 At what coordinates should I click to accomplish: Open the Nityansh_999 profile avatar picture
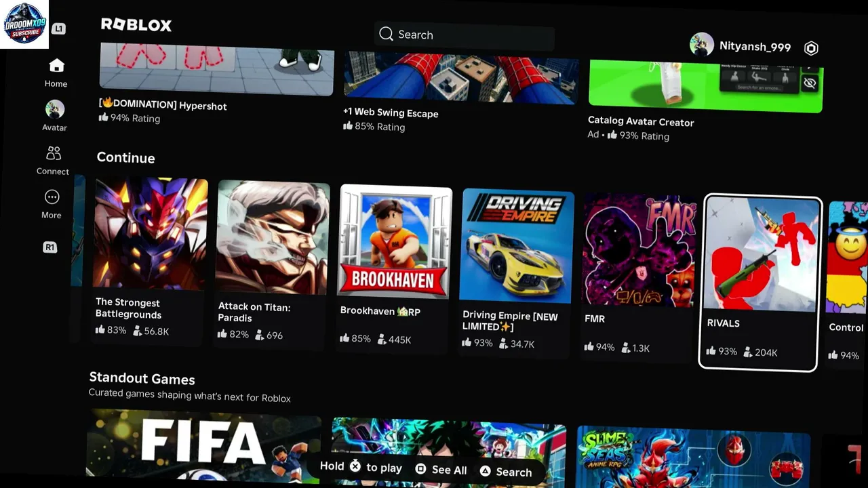(x=702, y=45)
